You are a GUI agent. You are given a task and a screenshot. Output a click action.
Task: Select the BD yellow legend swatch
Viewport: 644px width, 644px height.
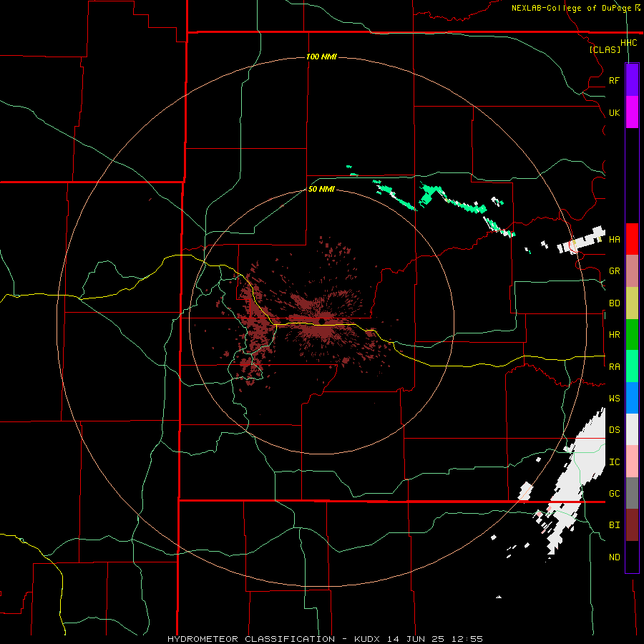tap(632, 303)
